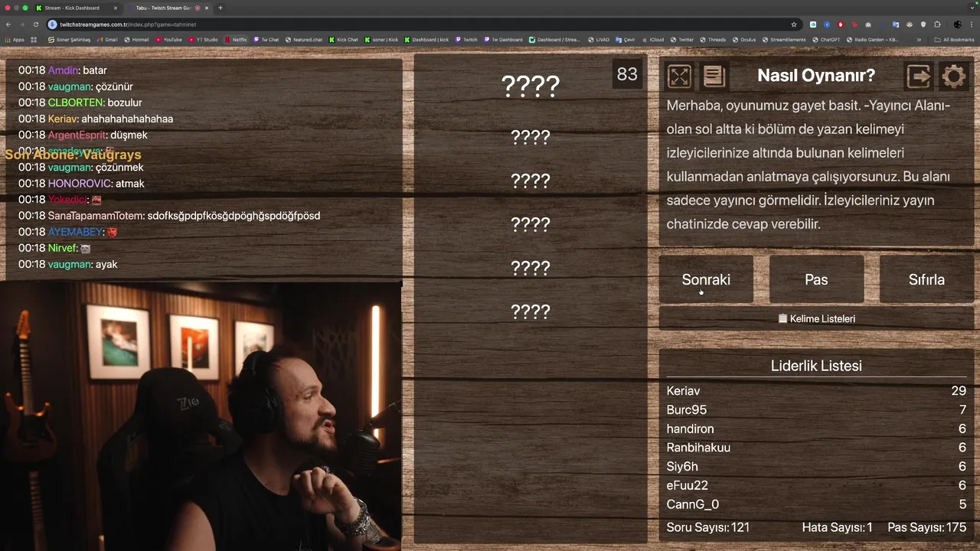Open the Tw Dashboard bookmark
This screenshot has height=551, width=980.
tap(503, 40)
